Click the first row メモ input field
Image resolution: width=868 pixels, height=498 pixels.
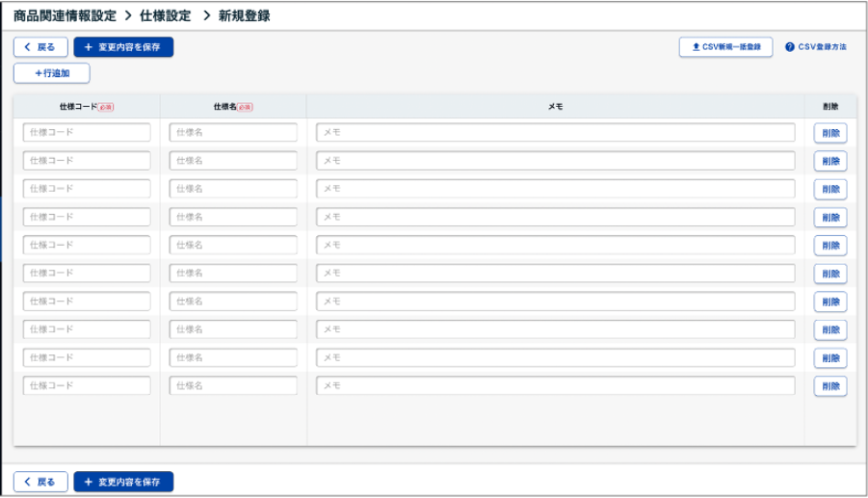pyautogui.click(x=555, y=133)
